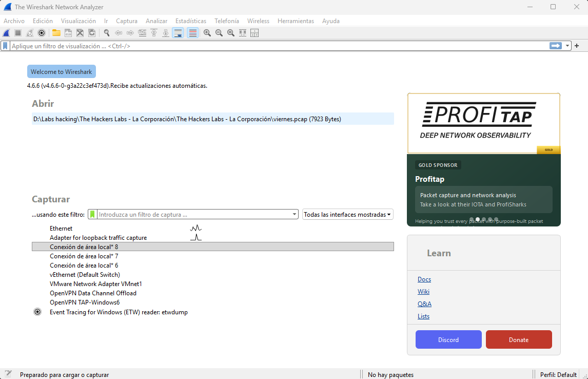This screenshot has height=379, width=588.
Task: Open a capture file with folder icon
Action: [x=56, y=33]
